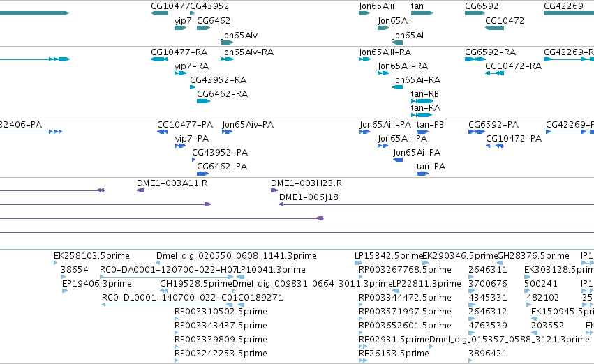Click feature label 3896421
This screenshot has height=364, width=594.
(487, 354)
